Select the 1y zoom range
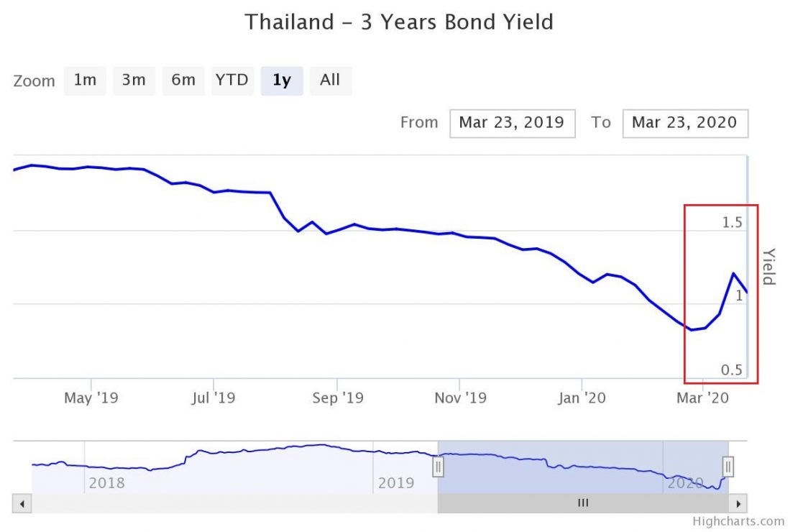This screenshot has width=798, height=532. [281, 81]
